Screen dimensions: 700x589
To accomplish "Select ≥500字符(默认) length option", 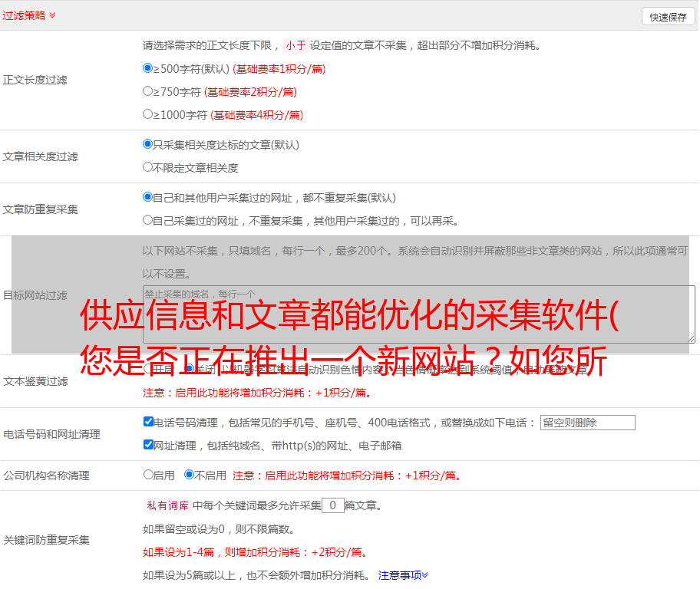I will tap(148, 68).
